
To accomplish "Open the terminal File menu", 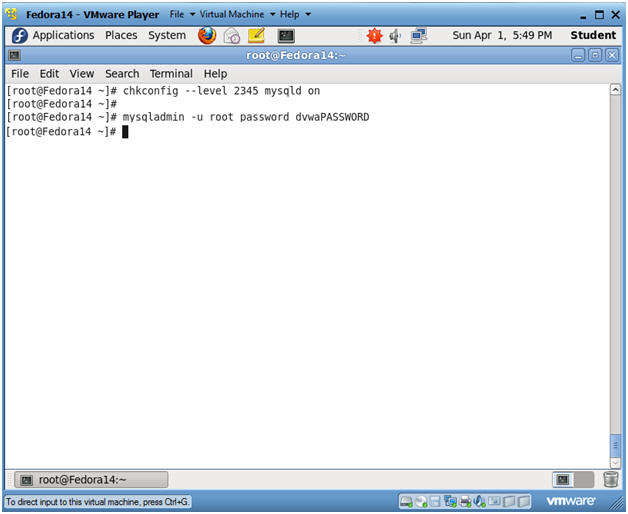I will [20, 74].
